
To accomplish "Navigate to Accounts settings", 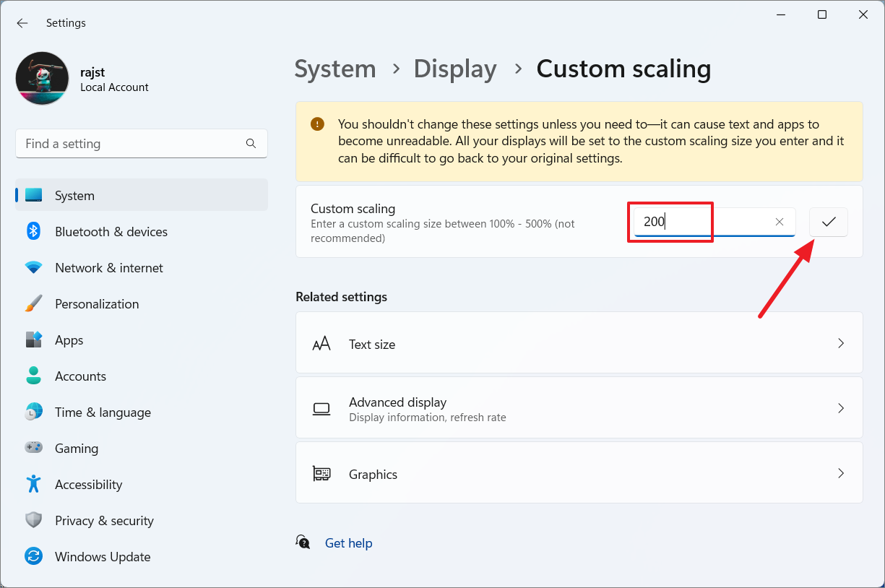I will 80,376.
